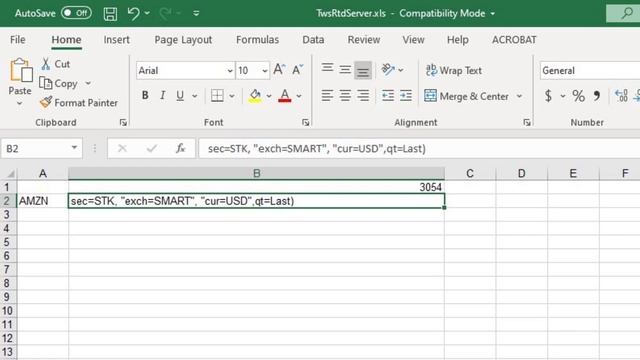This screenshot has width=640, height=360.
Task: Click the Orientation text angle icon
Action: coord(388,69)
